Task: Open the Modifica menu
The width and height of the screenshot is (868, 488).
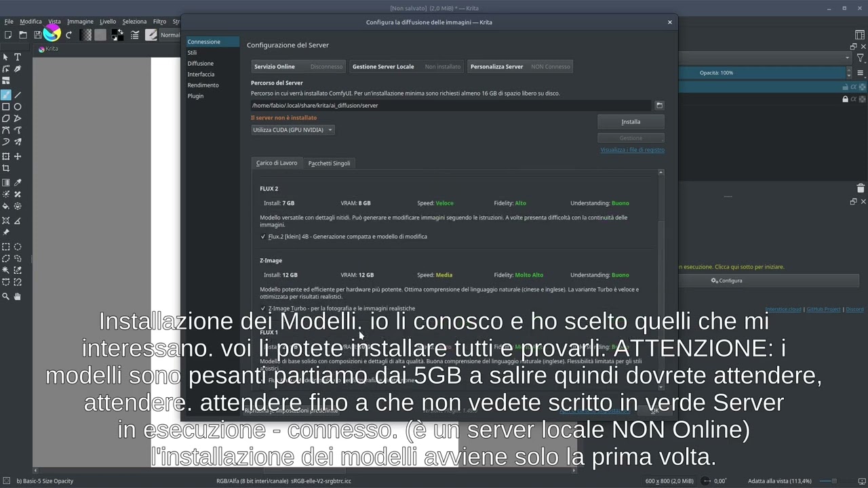Action: pyautogui.click(x=31, y=22)
